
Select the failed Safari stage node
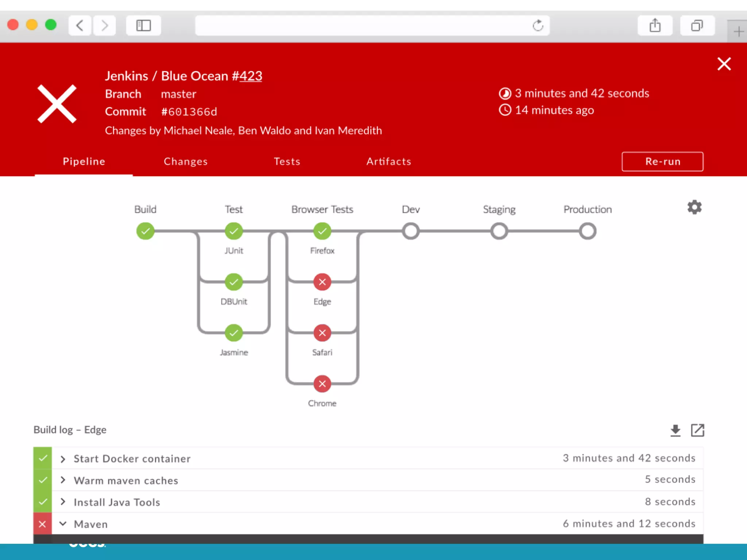tap(322, 333)
